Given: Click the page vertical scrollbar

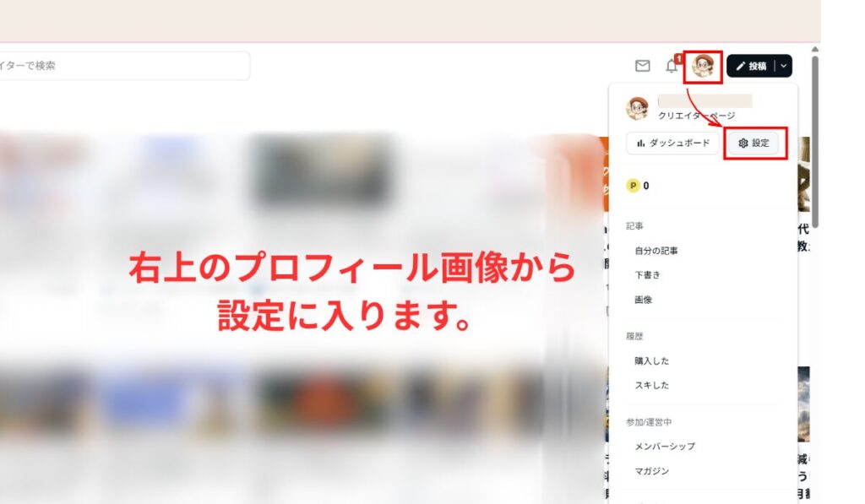Looking at the screenshot, I should coord(815,141).
